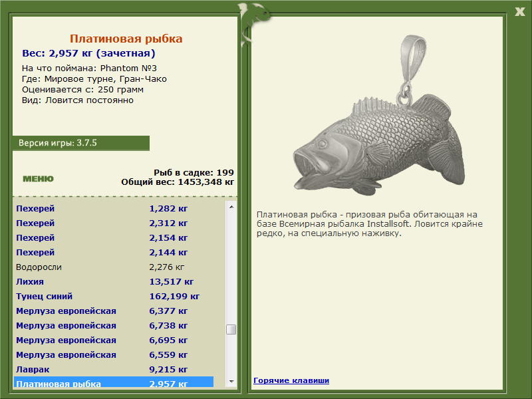Click the scrollbar up arrow in fish list
The width and height of the screenshot is (532, 399).
(231, 207)
